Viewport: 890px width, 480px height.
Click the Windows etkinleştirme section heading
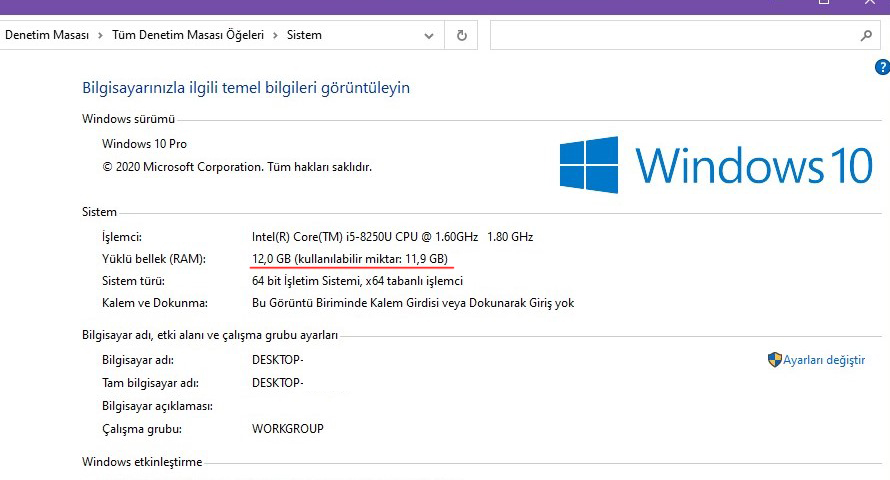coord(142,462)
